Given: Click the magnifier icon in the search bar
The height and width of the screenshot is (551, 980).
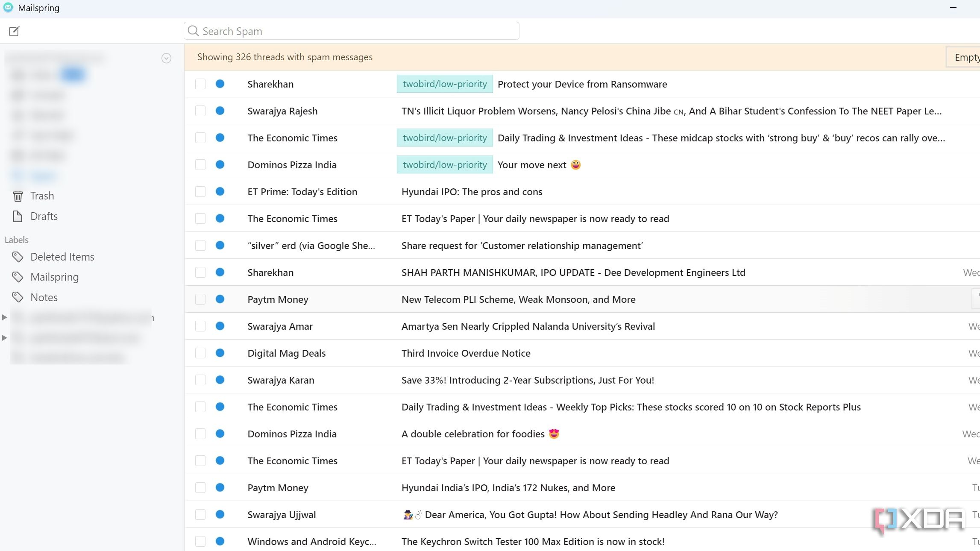Looking at the screenshot, I should [x=193, y=30].
